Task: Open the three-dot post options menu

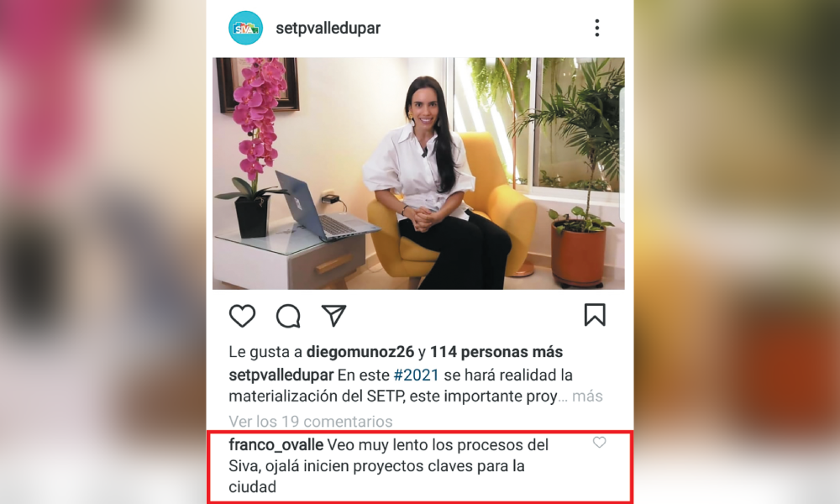Action: [596, 28]
